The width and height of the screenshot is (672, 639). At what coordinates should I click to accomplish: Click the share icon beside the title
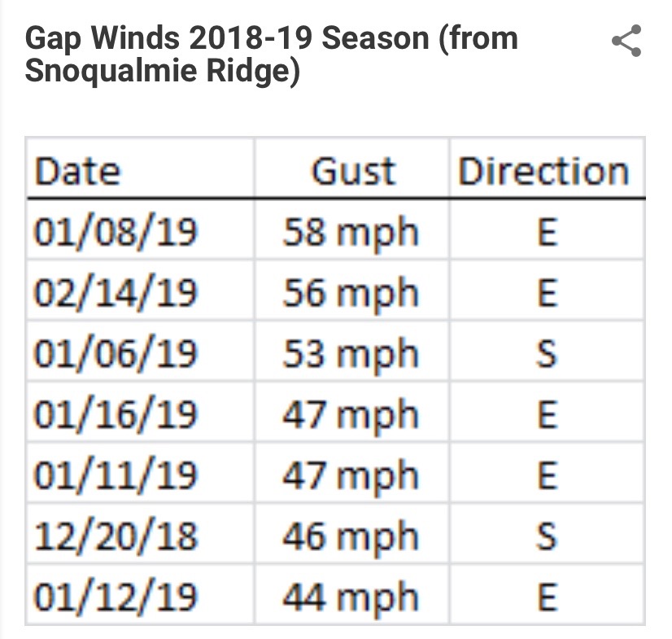626,42
